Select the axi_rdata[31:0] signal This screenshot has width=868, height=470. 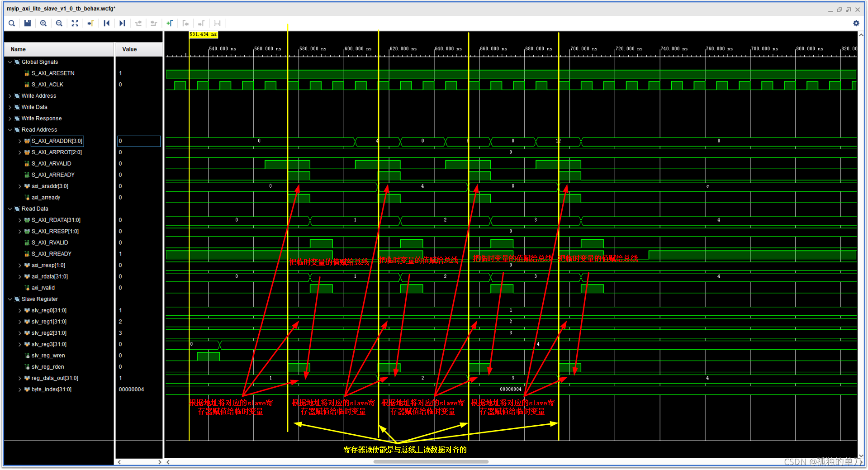(50, 276)
